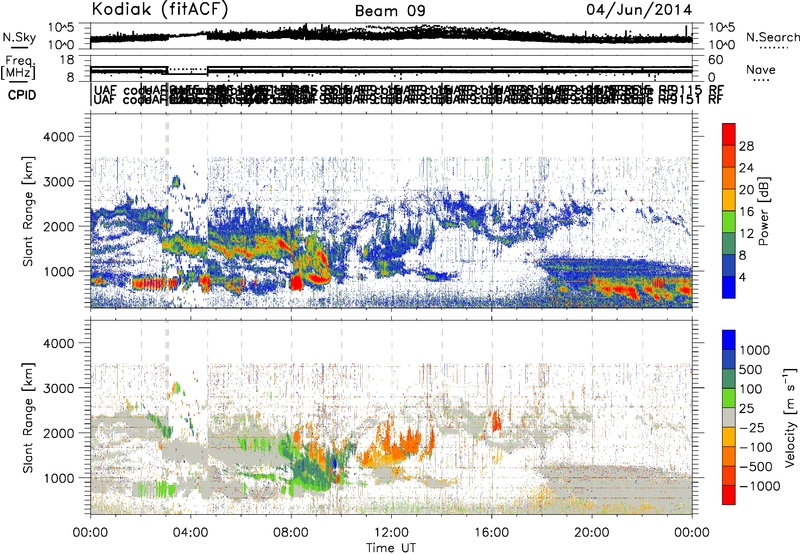
Task: Click the noise trace in the N.Sky panel
Action: [x=391, y=35]
